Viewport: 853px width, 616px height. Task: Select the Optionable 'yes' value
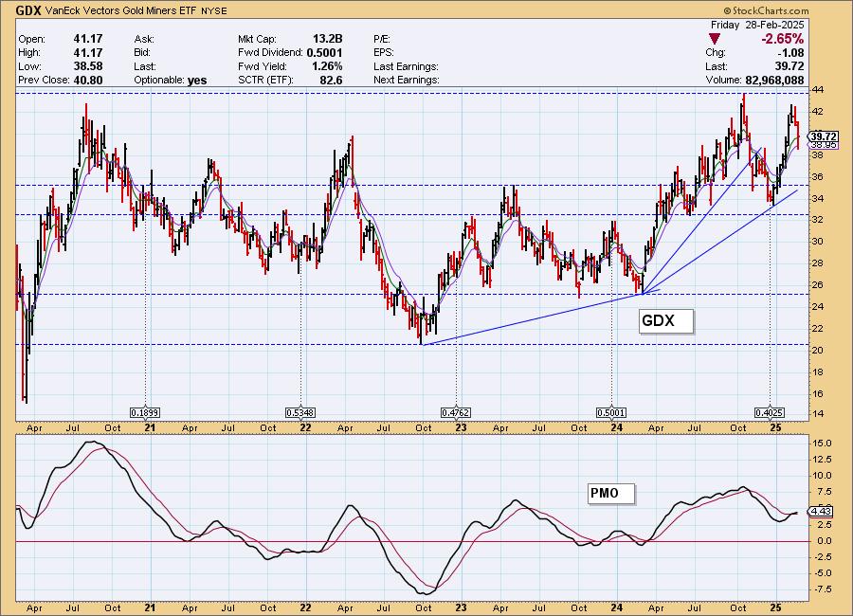click(x=197, y=81)
